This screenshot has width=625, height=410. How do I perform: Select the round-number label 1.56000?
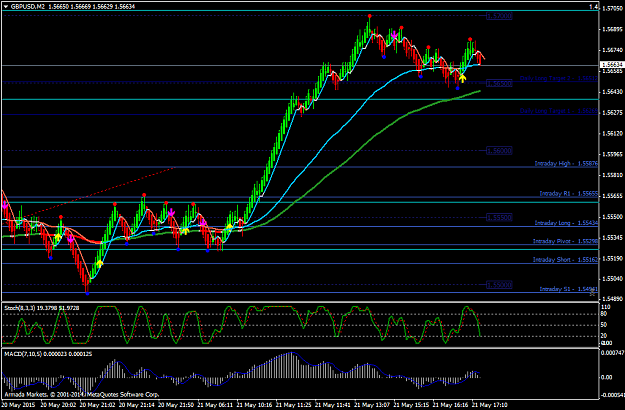click(x=499, y=151)
